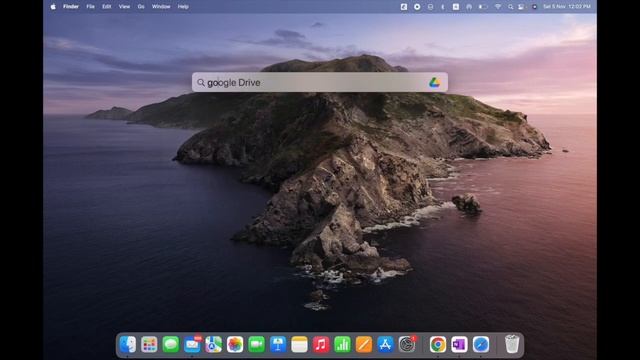The height and width of the screenshot is (360, 640).
Task: Open Control Center from the menu bar
Action: (x=521, y=7)
